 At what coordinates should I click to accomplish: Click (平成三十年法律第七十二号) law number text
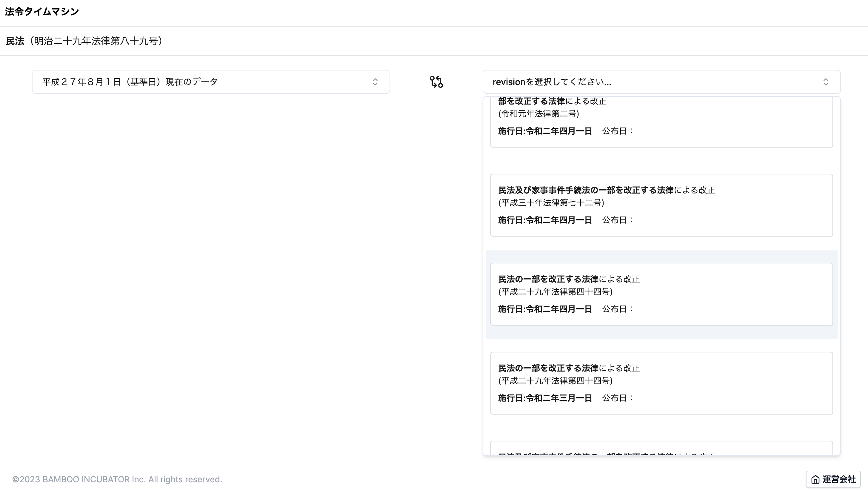(551, 203)
